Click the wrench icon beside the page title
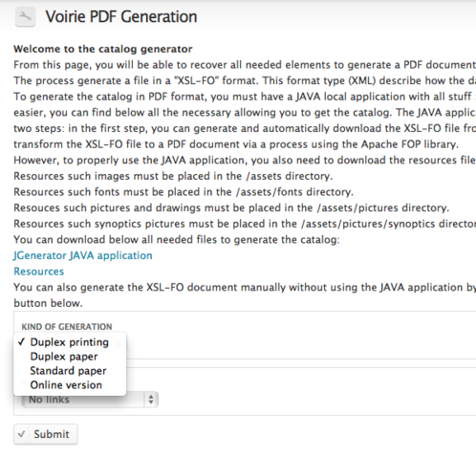This screenshot has width=476, height=457. [x=25, y=16]
